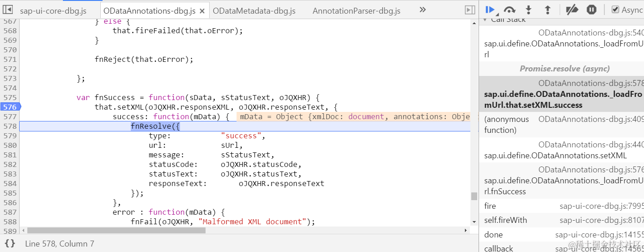The image size is (644, 252).
Task: Click the mData inline value preview
Action: pos(354,116)
